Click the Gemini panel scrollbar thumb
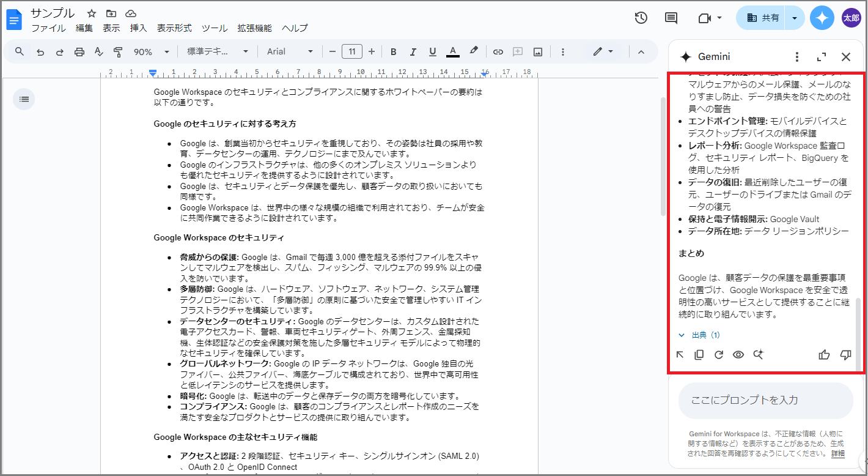This screenshot has width=868, height=476. 859,334
